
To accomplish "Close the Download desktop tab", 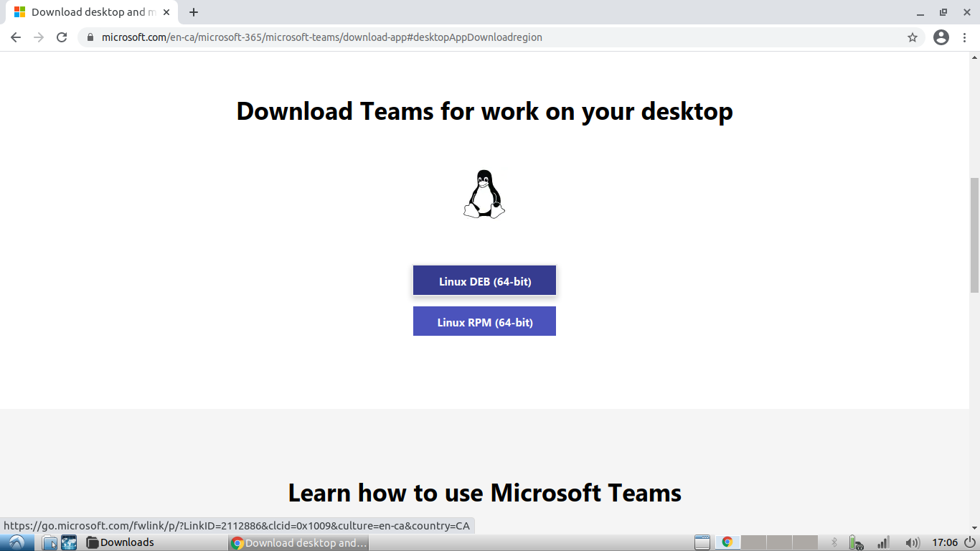I will (x=166, y=12).
